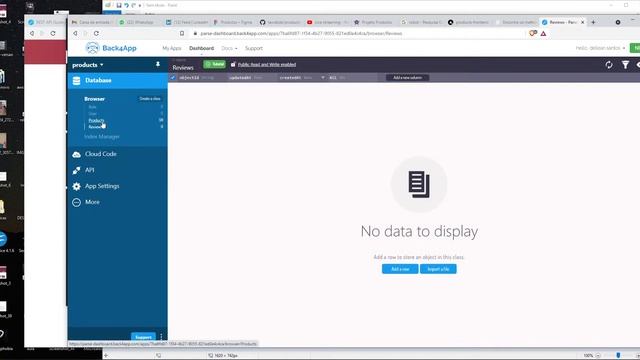Image resolution: width=640 pixels, height=360 pixels.
Task: Open a new browser tab with plus button
Action: (593, 22)
